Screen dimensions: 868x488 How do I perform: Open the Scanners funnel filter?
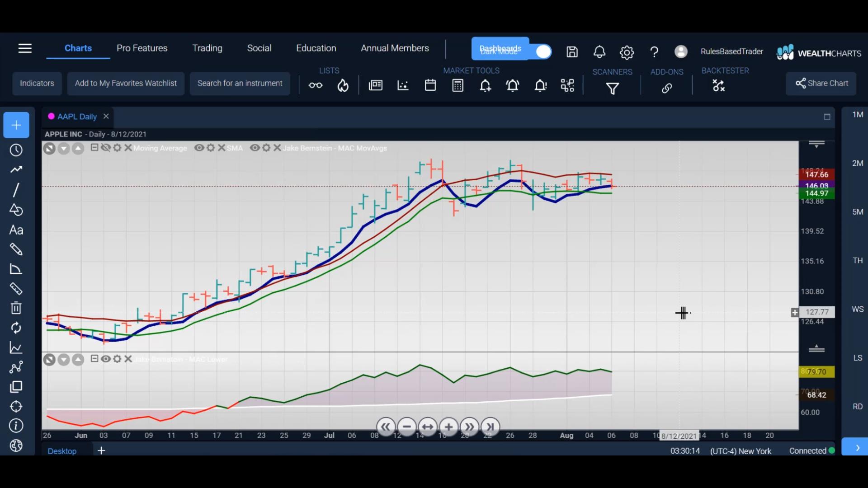[613, 88]
